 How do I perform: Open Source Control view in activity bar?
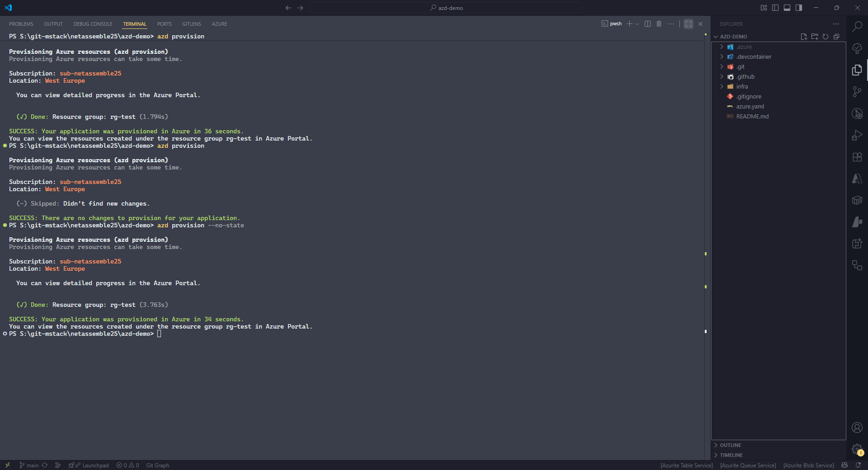pyautogui.click(x=857, y=92)
